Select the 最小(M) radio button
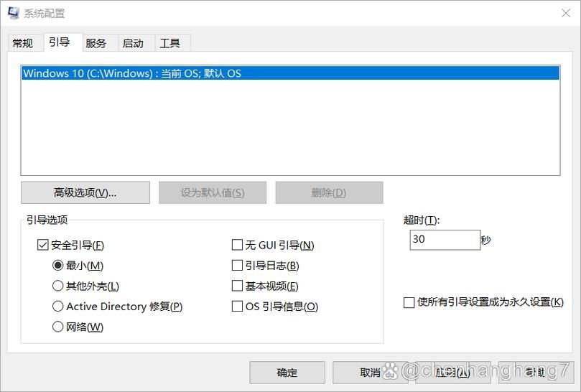 [x=57, y=266]
